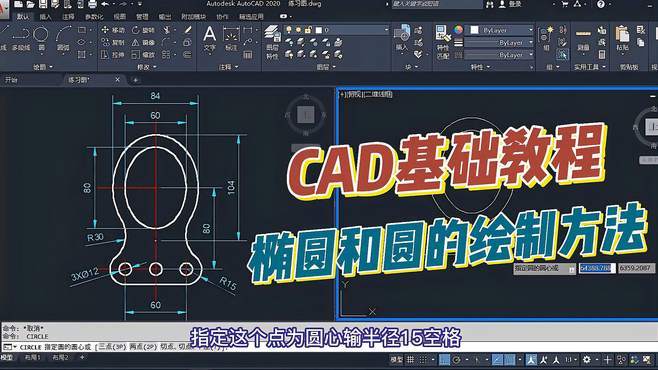Expand the Draw (绘图) panel
Viewport: 658px width, 370px height.
tap(43, 67)
